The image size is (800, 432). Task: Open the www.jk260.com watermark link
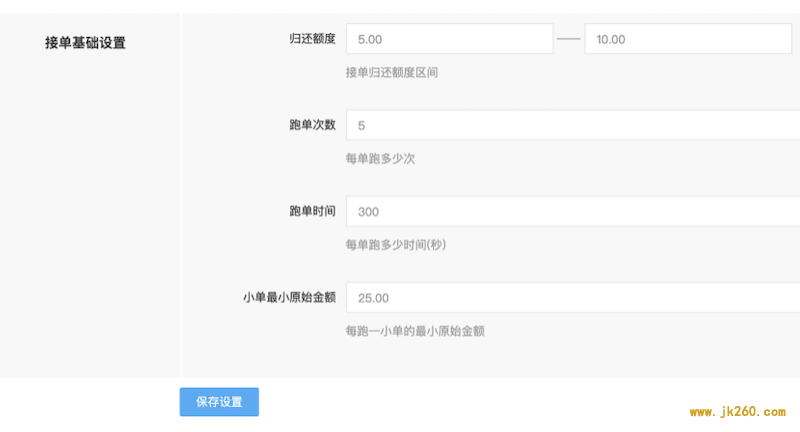click(x=737, y=412)
